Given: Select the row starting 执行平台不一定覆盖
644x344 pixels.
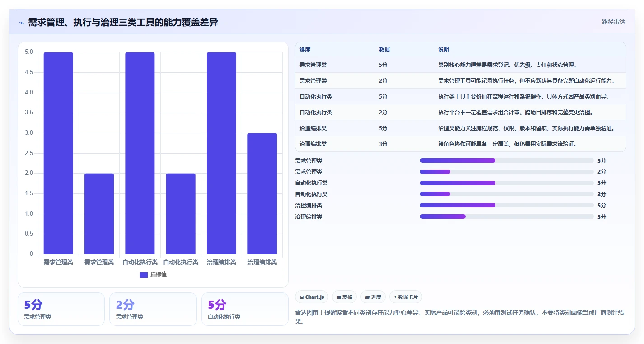Looking at the screenshot, I should [461, 113].
